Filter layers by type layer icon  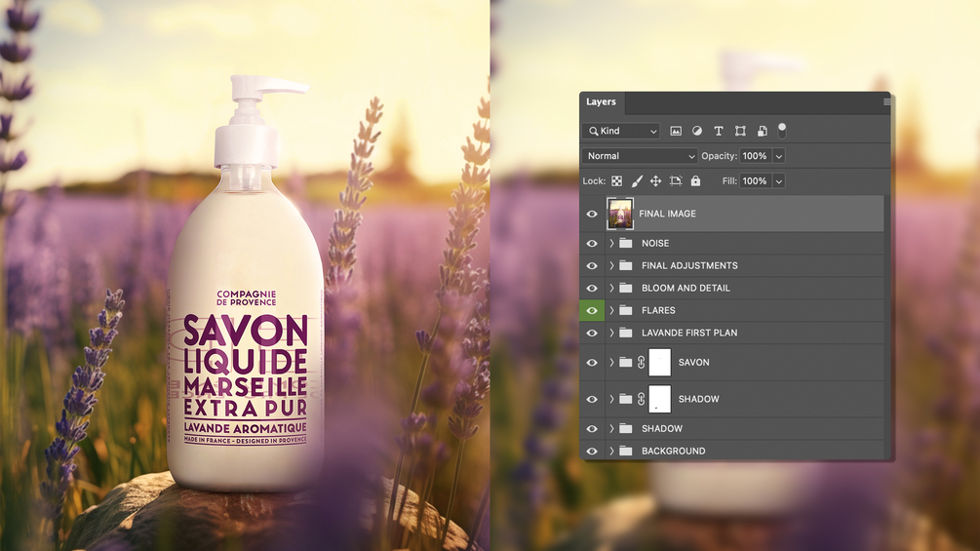click(718, 131)
